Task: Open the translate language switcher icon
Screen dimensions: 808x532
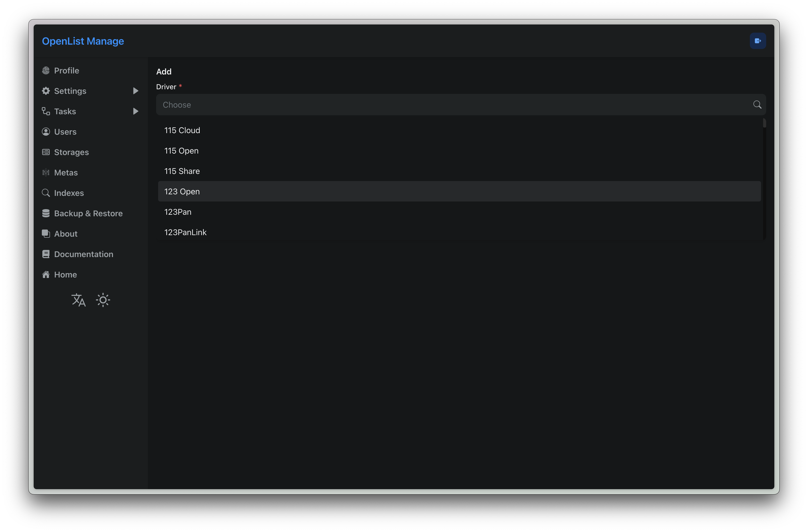Action: (78, 300)
